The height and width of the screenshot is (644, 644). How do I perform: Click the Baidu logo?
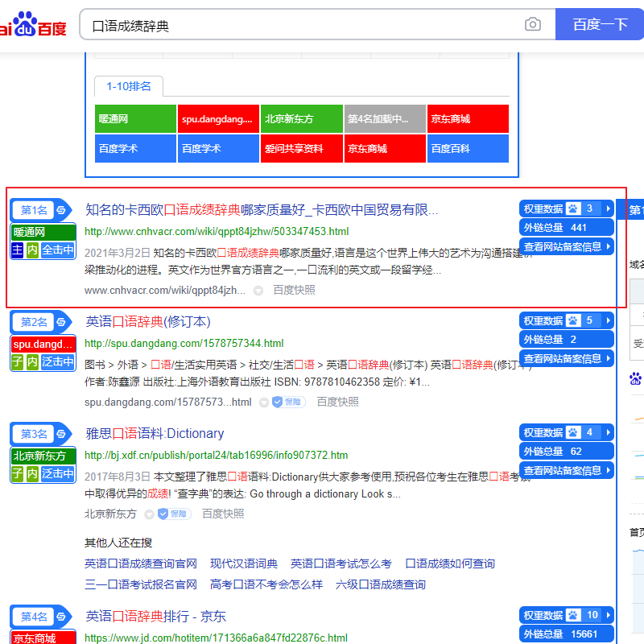pos(33,25)
